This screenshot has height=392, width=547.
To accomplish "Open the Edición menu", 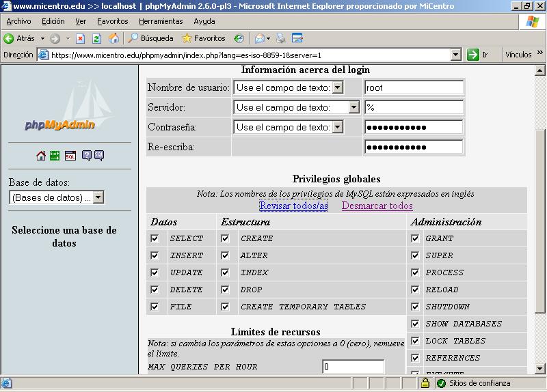I will point(53,21).
